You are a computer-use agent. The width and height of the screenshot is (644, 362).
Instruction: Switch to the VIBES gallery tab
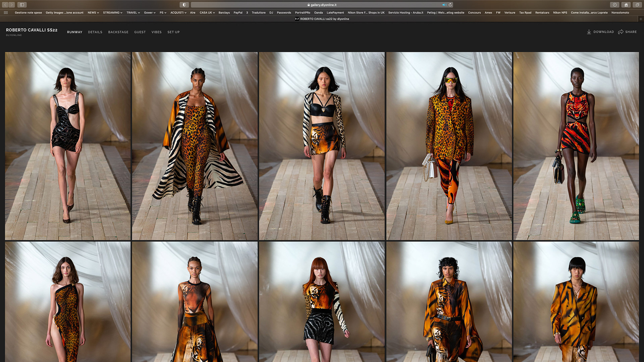[156, 32]
